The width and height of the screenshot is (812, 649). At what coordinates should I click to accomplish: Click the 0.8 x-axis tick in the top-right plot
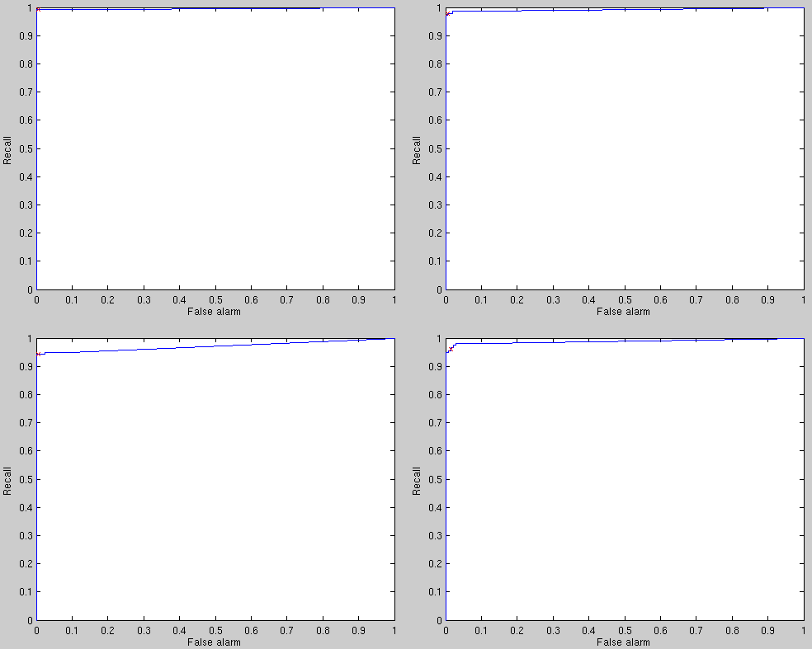pyautogui.click(x=731, y=299)
